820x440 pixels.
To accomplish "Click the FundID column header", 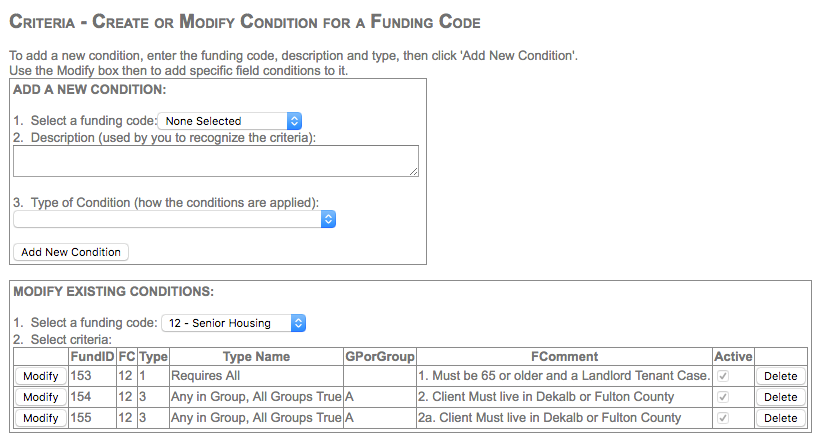I will coord(92,356).
